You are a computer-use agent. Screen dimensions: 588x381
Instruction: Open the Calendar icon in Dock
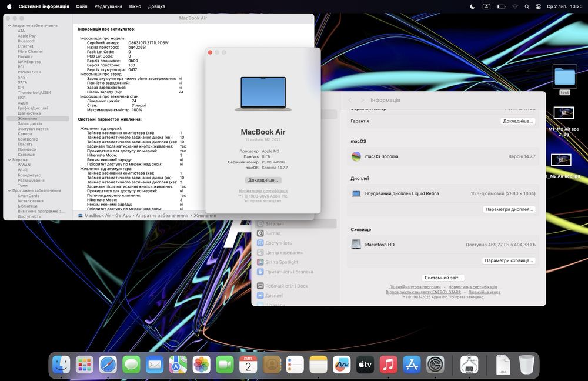pyautogui.click(x=248, y=364)
